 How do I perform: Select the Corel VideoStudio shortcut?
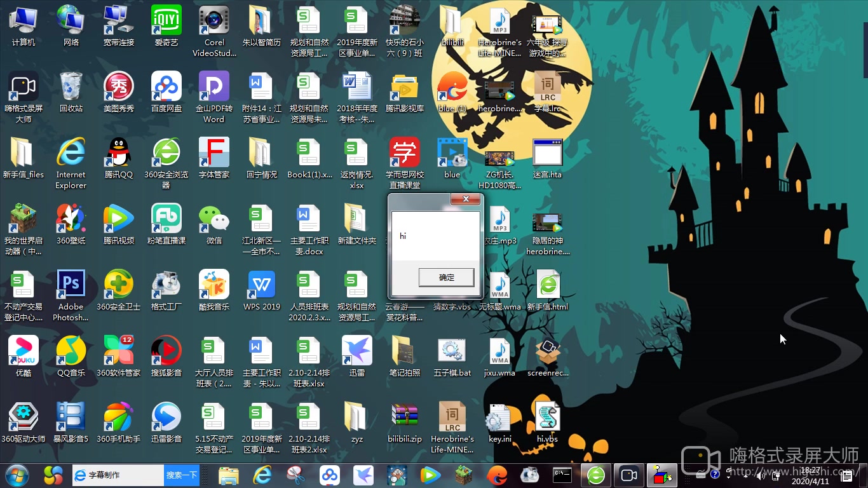[214, 31]
